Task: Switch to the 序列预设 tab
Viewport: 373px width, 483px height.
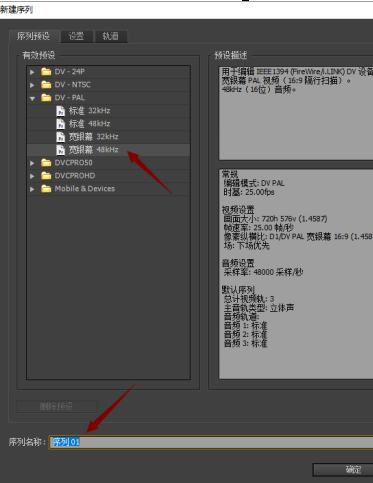Action: click(33, 36)
